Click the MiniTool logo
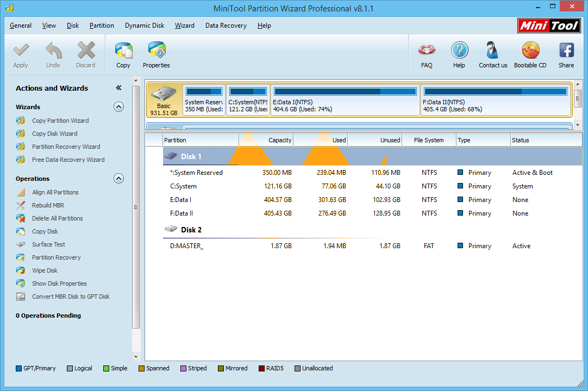 [x=549, y=26]
